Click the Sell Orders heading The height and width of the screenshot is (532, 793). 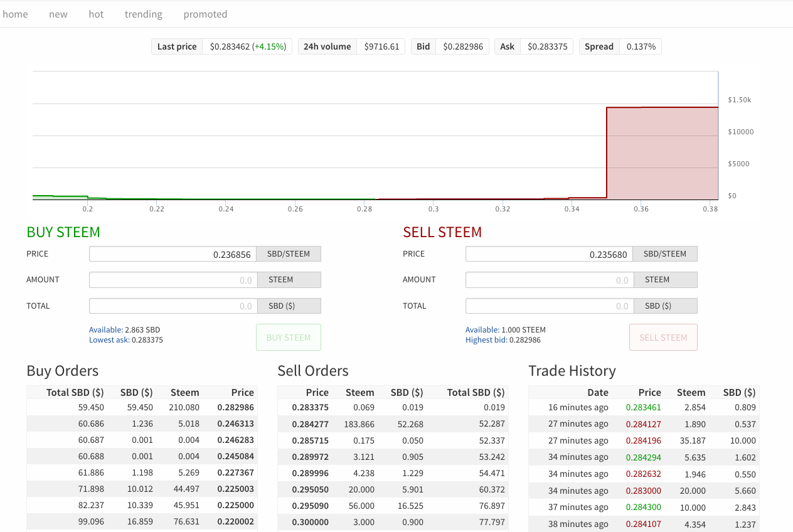coord(313,371)
